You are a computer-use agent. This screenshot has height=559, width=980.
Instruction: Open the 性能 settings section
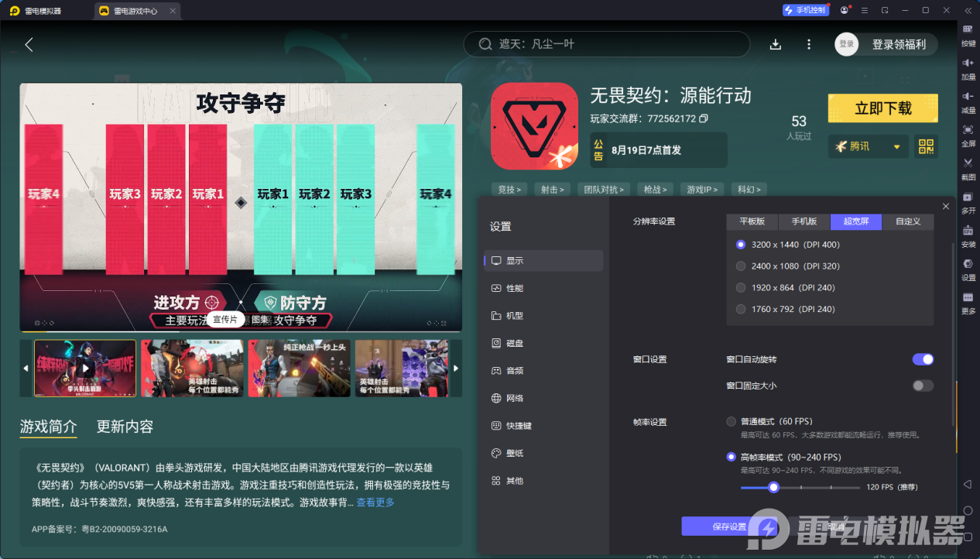point(515,288)
